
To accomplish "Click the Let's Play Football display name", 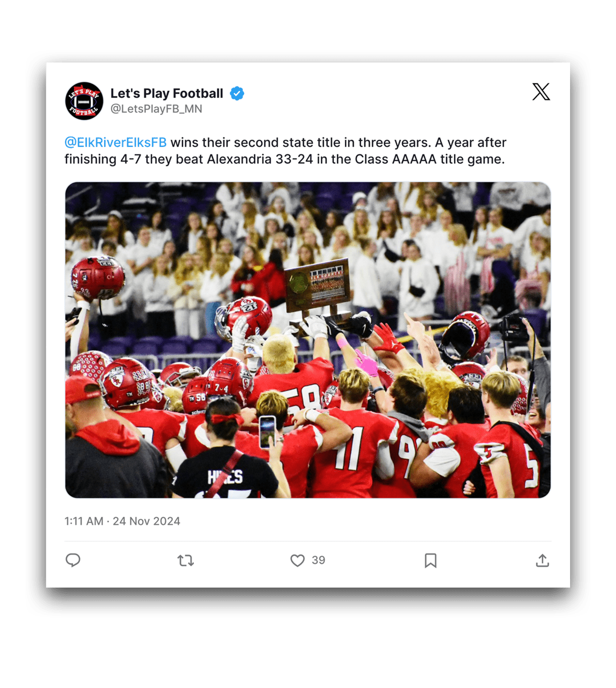I will coord(167,93).
